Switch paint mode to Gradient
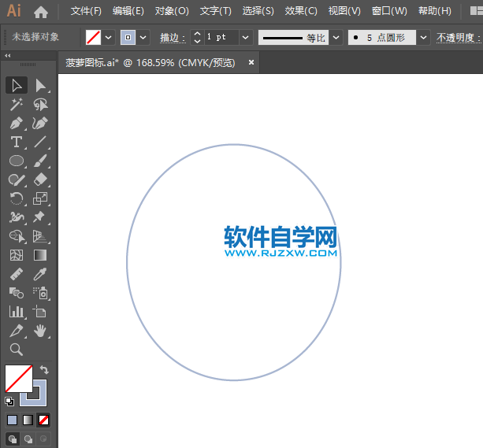This screenshot has height=448, width=483. pyautogui.click(x=28, y=420)
